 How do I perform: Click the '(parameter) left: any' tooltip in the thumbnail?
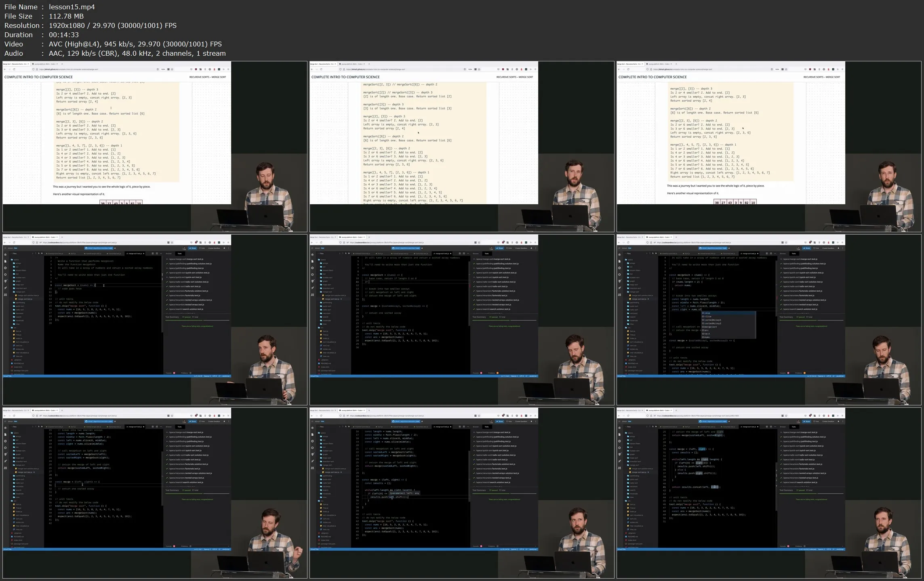coord(404,493)
